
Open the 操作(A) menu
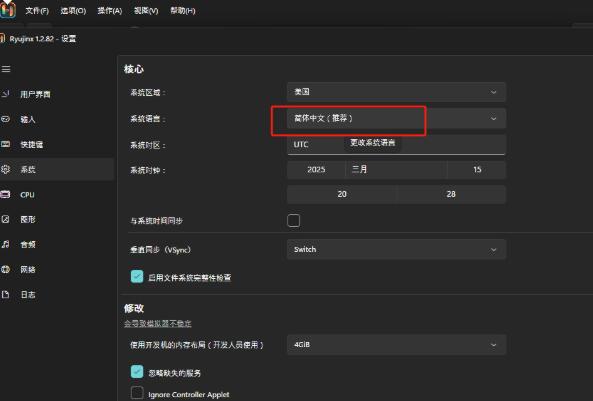pyautogui.click(x=110, y=11)
